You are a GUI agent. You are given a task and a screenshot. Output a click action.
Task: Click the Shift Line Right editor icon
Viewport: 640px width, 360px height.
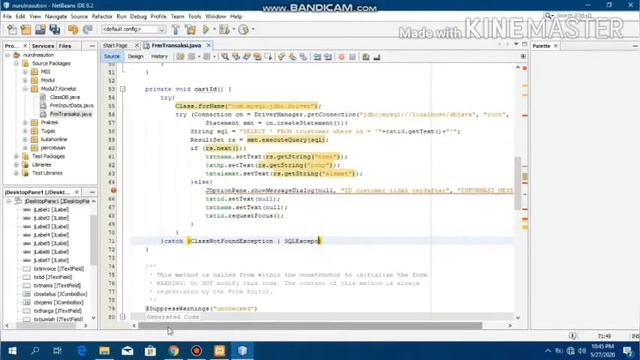click(328, 57)
